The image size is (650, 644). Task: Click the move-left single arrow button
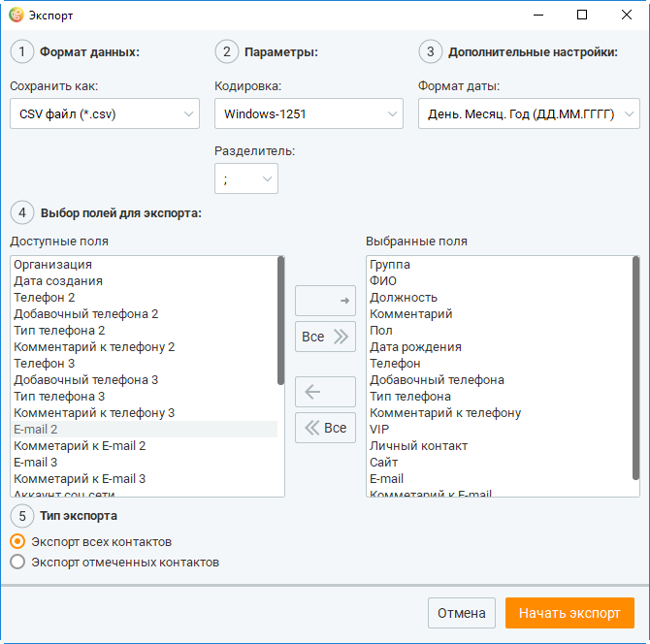(325, 392)
